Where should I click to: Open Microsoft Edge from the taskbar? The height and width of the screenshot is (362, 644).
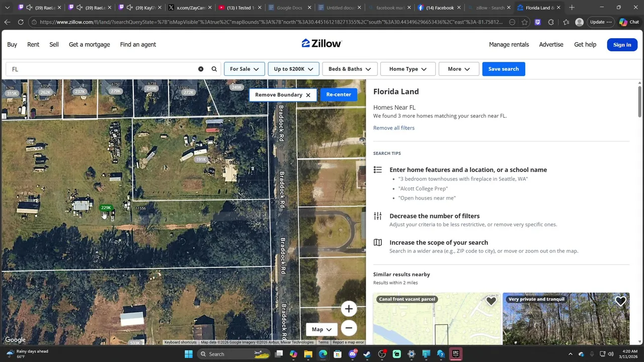[323, 354]
